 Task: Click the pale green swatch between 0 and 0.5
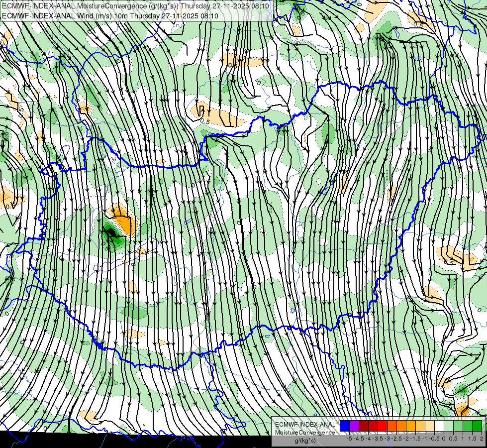click(449, 426)
